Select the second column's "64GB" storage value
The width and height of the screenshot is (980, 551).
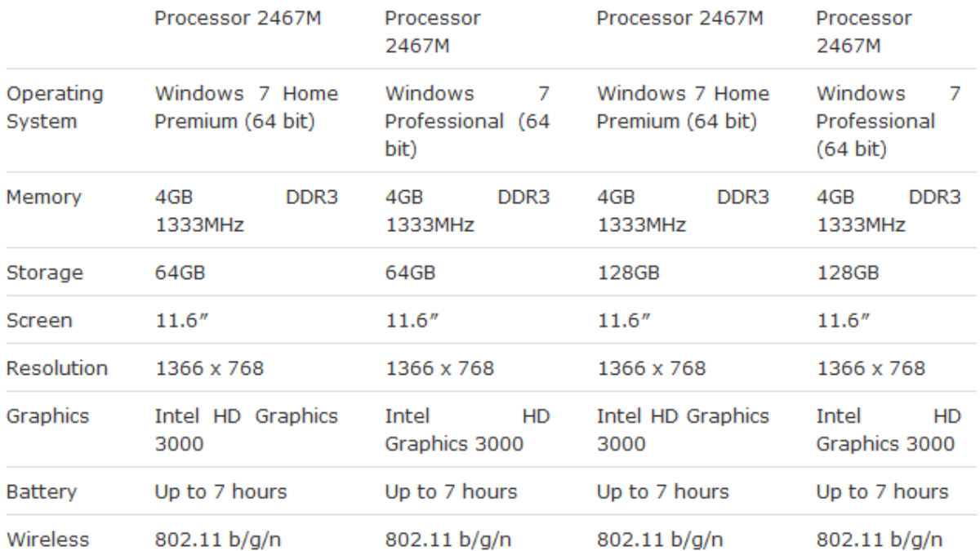point(410,273)
